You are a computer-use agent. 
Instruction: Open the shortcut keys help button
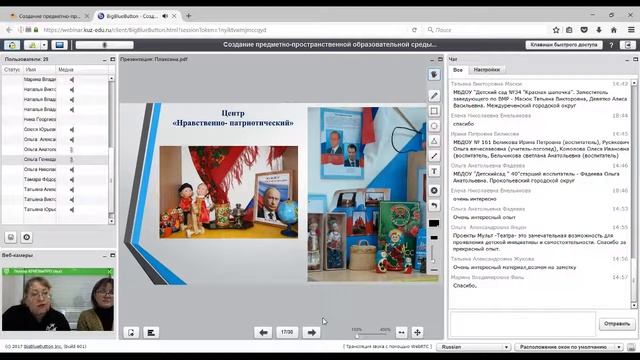564,44
